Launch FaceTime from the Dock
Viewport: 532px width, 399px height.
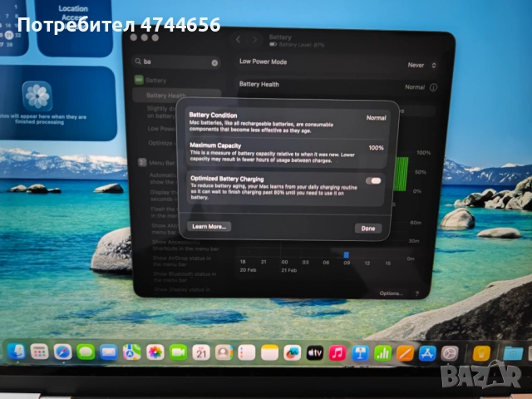click(x=178, y=352)
